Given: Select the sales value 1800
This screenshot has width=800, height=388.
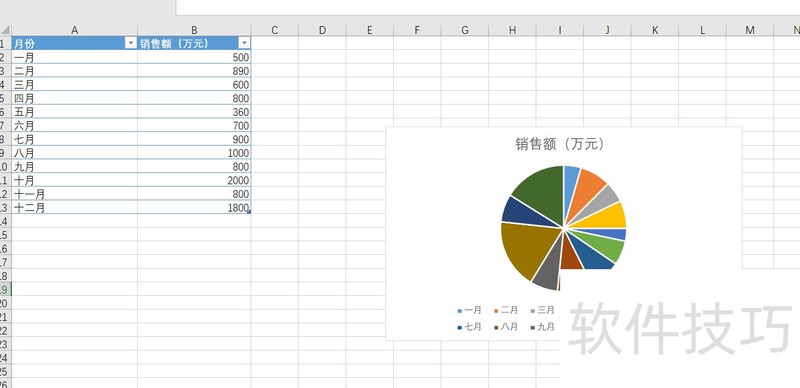Looking at the screenshot, I should click(194, 207).
